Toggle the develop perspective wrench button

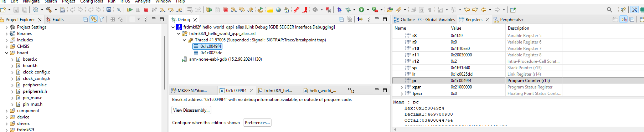tap(634, 10)
